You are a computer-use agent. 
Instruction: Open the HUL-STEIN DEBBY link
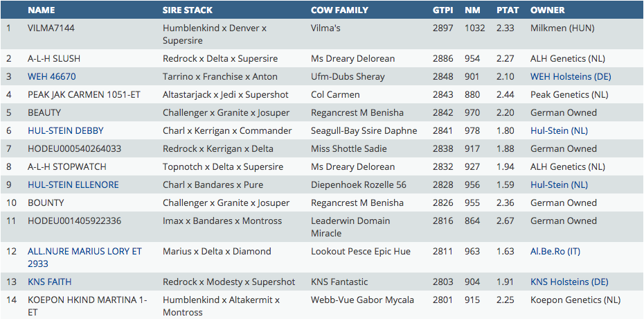[66, 131]
